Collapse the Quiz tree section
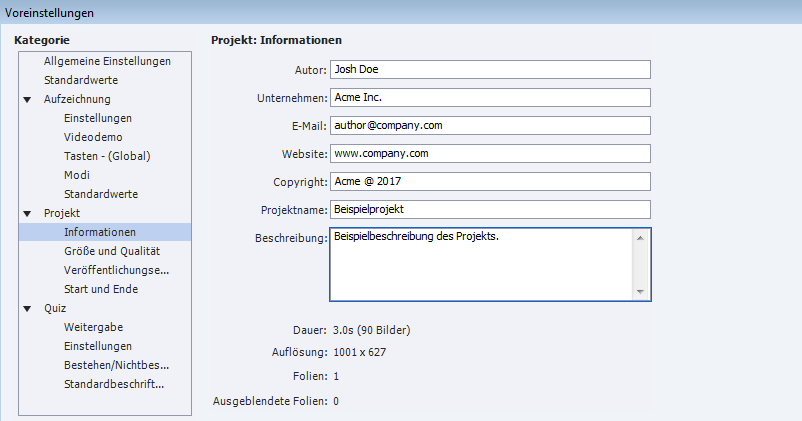 [x=27, y=308]
